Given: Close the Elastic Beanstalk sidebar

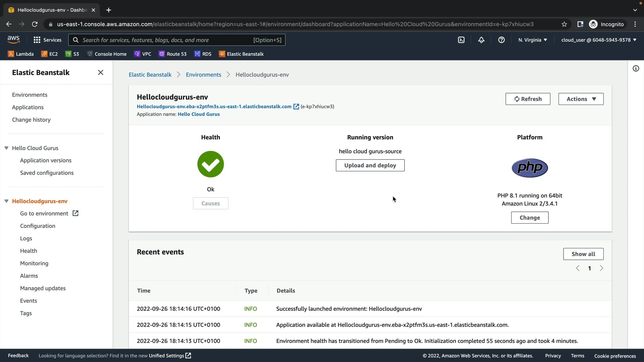Looking at the screenshot, I should pyautogui.click(x=100, y=72).
